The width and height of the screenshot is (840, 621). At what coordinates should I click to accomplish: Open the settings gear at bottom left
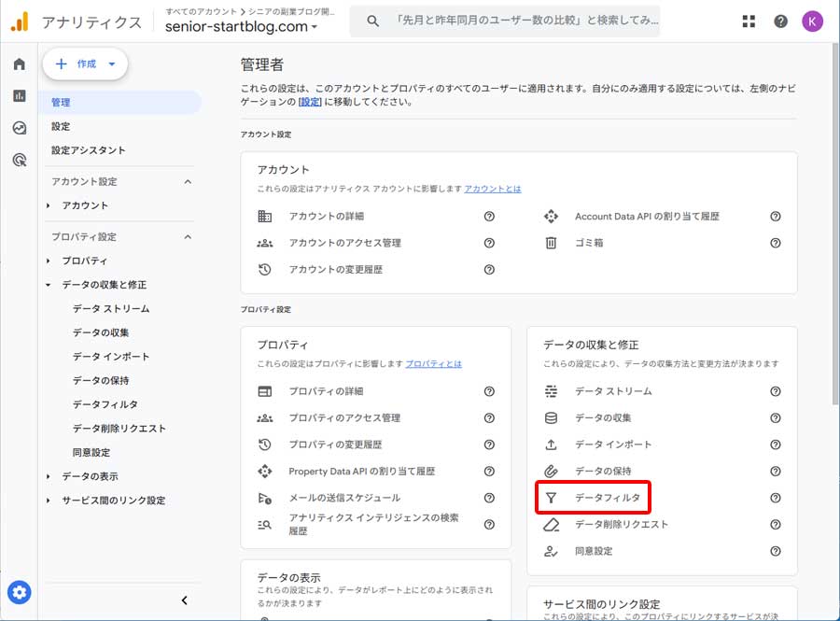[20, 592]
